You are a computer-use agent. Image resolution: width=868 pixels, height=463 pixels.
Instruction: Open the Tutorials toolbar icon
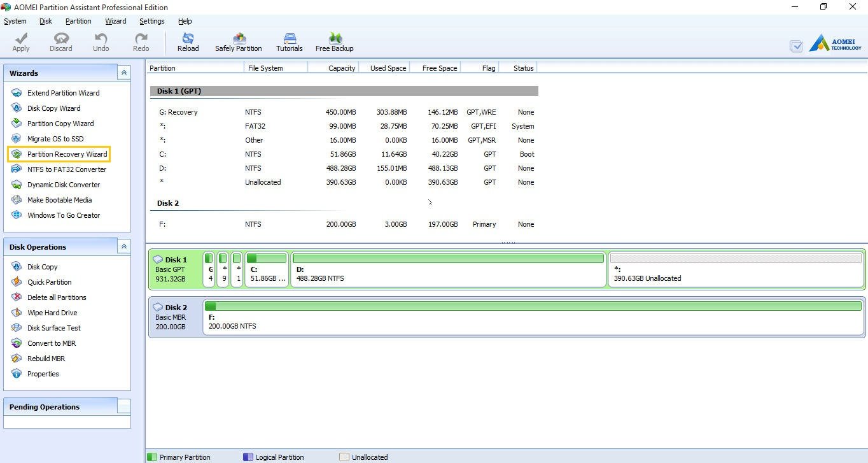coord(290,39)
